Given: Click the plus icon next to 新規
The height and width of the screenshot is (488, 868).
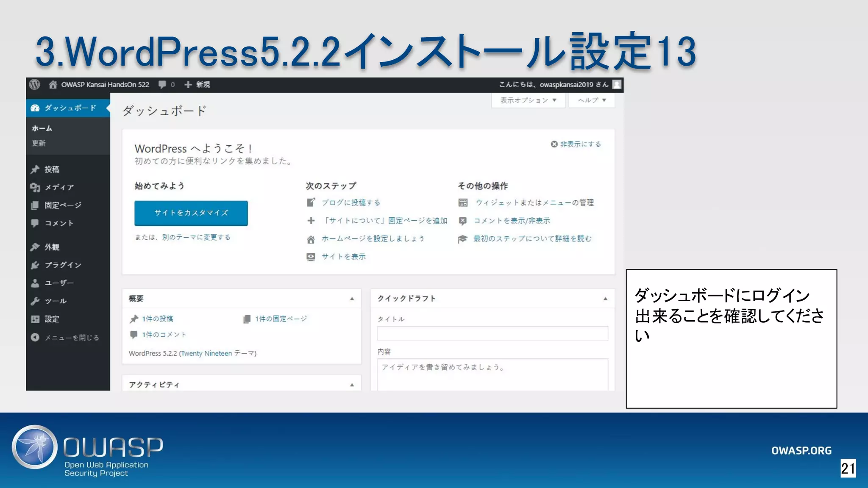Looking at the screenshot, I should click(188, 84).
